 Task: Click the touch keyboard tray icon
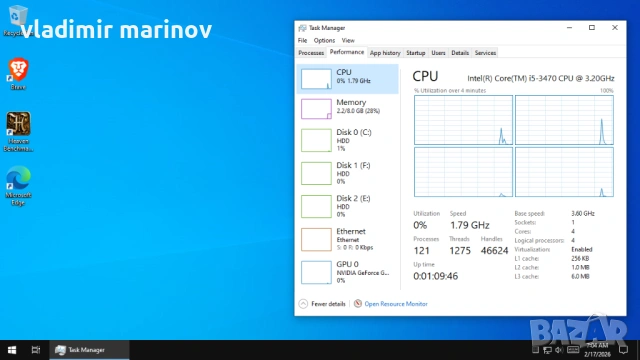[x=573, y=350]
